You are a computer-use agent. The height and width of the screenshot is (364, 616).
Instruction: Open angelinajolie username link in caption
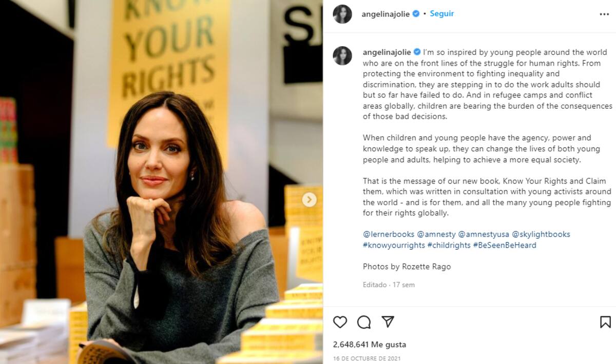pos(387,52)
